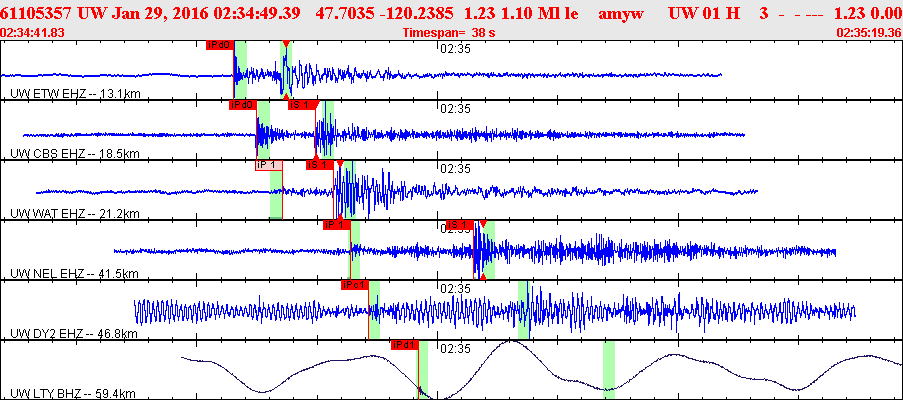The height and width of the screenshot is (400, 903).
Task: Click the 02:35 time tick on CBS trace
Action: [456, 109]
